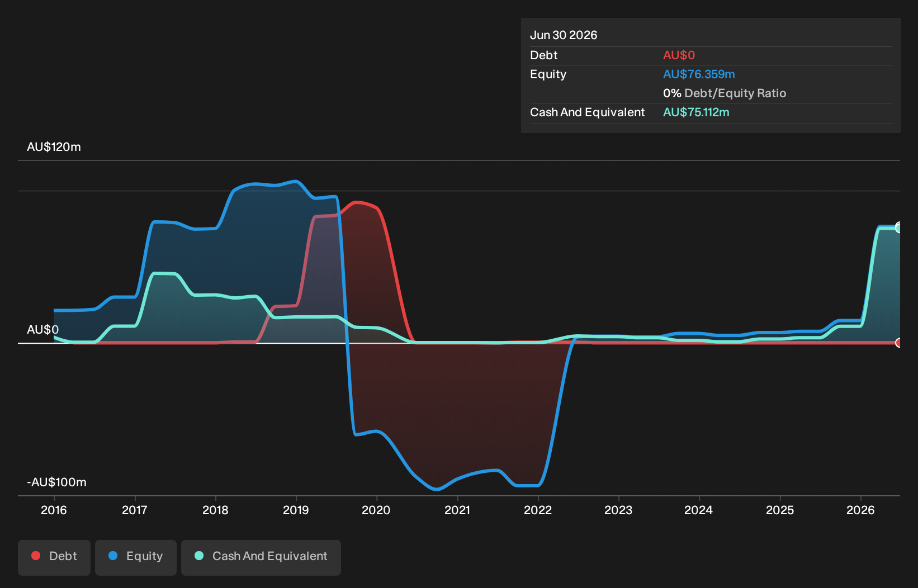
Task: Click the 2025 x-axis label
Action: click(780, 510)
